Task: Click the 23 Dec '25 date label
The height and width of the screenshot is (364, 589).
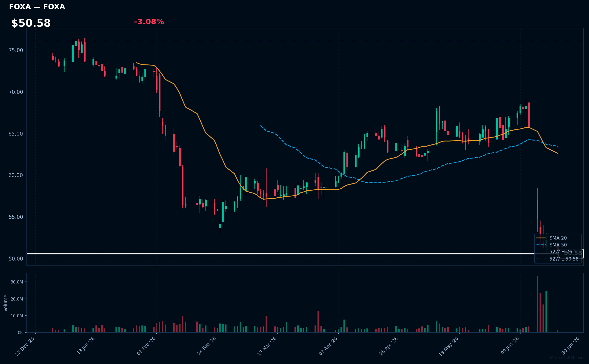Action: [25, 346]
